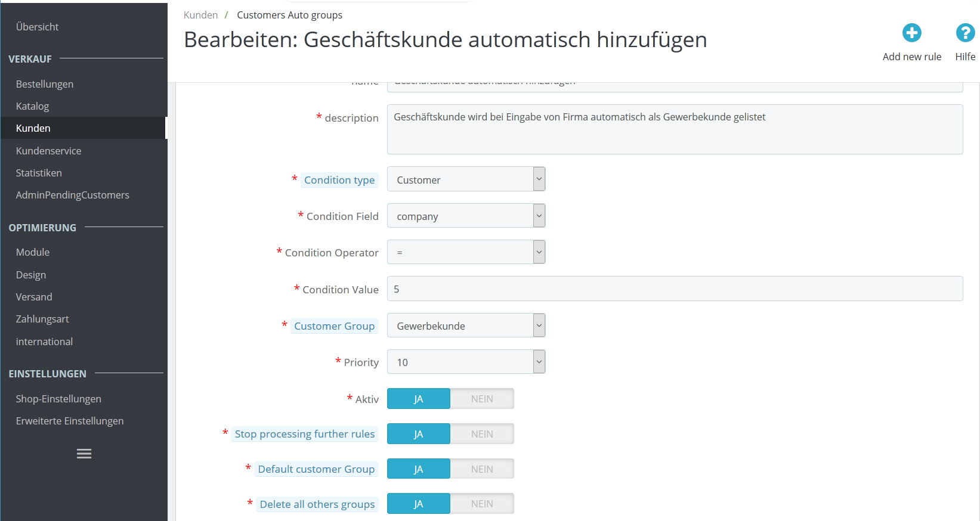Click the Kunden breadcrumb link
Image resolution: width=980 pixels, height=521 pixels.
click(x=200, y=15)
